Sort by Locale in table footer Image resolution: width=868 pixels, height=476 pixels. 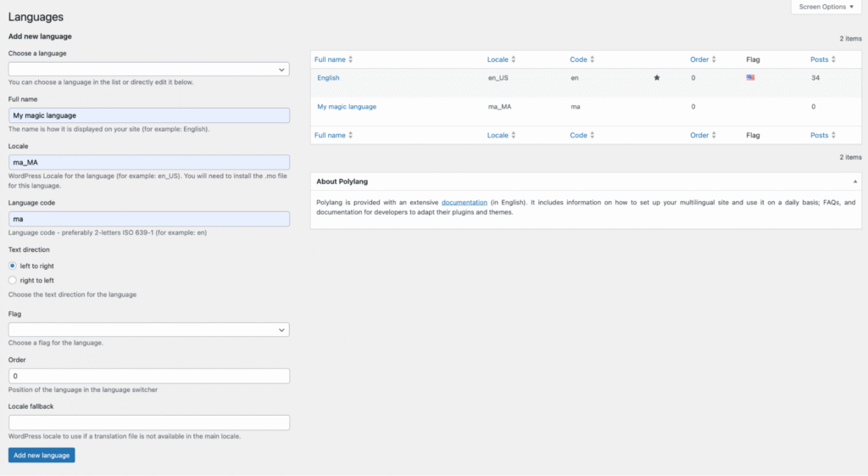(501, 135)
